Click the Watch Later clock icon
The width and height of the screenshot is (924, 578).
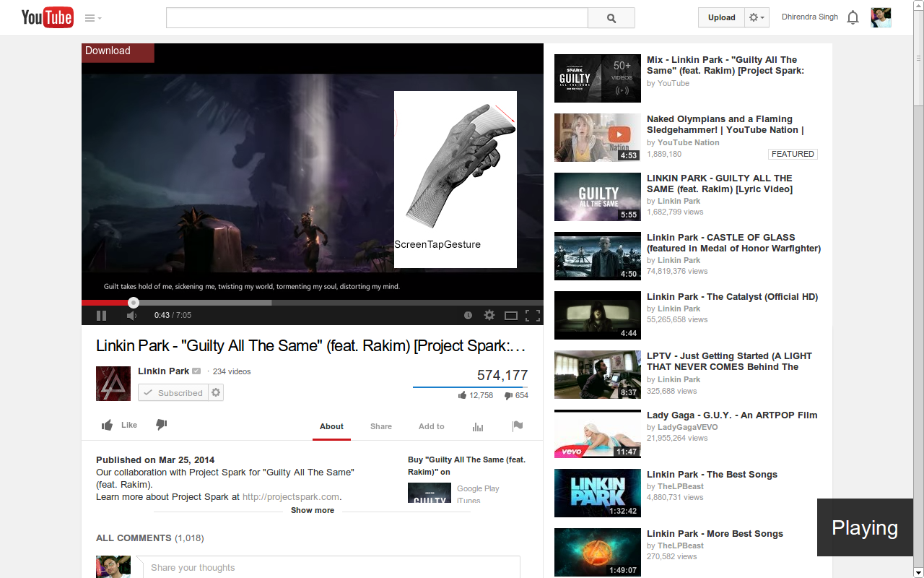[x=468, y=315]
